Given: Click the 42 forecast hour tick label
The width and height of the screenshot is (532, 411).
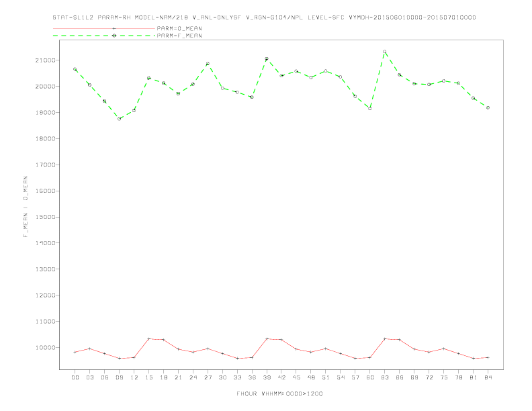Looking at the screenshot, I should pyautogui.click(x=281, y=377).
